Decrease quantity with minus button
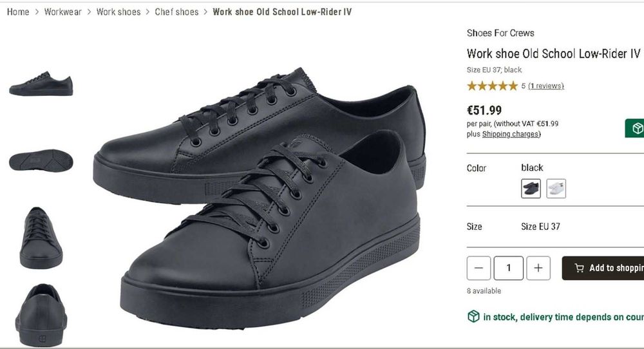644x349 pixels. point(478,268)
